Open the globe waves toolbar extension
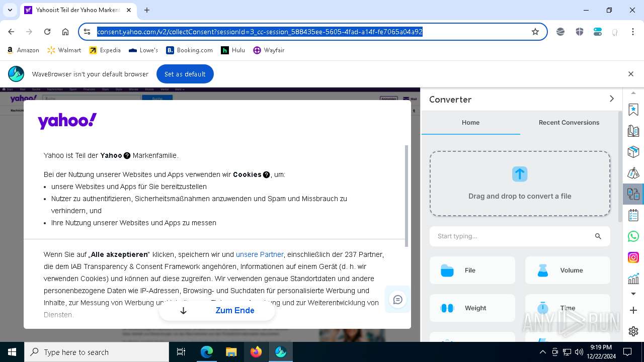This screenshot has width=644, height=362. [x=560, y=32]
